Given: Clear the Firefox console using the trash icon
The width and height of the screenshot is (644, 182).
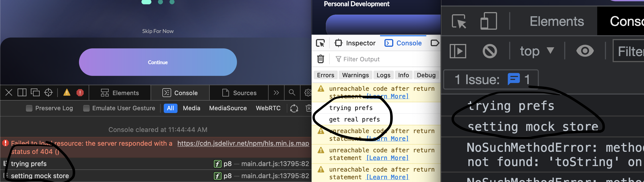Looking at the screenshot, I should click(x=320, y=59).
